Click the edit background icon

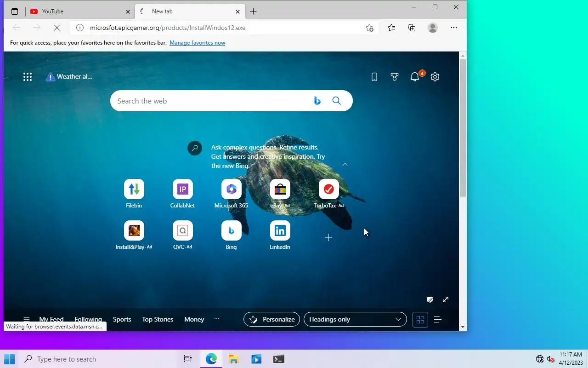coord(430,299)
